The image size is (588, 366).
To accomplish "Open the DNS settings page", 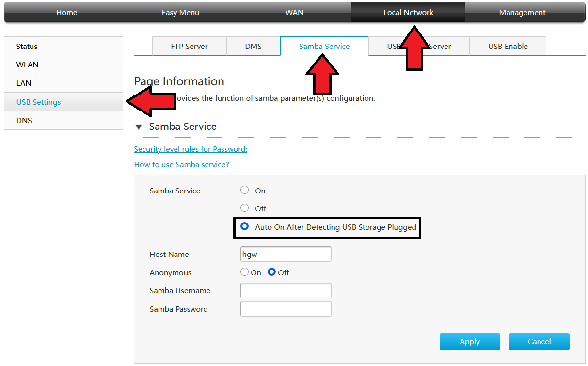I will 24,120.
